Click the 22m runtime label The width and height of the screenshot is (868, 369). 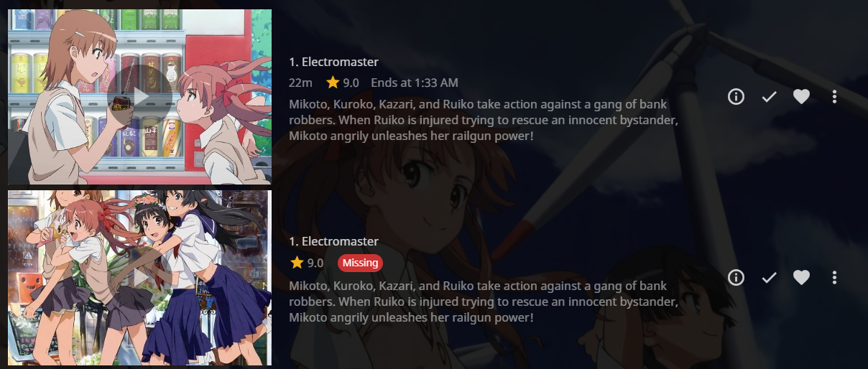tap(300, 83)
